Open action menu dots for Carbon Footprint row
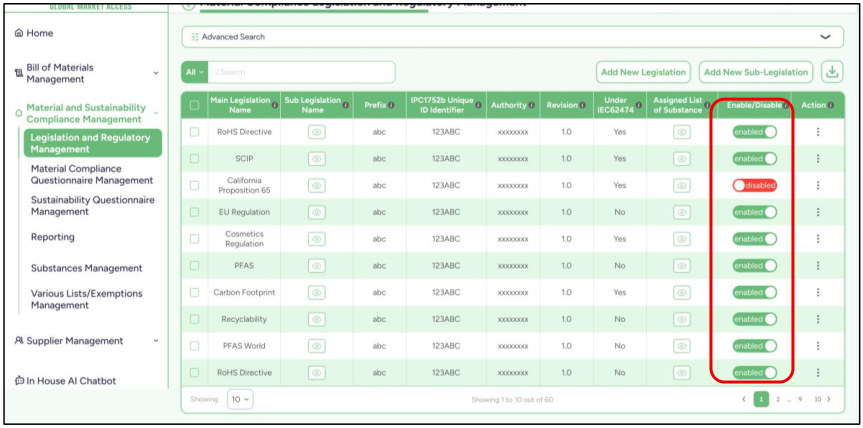863x428 pixels. pyautogui.click(x=818, y=293)
